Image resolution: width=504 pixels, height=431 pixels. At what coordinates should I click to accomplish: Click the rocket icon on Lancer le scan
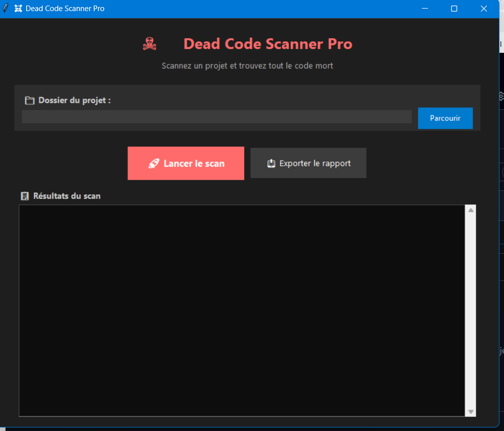[154, 163]
